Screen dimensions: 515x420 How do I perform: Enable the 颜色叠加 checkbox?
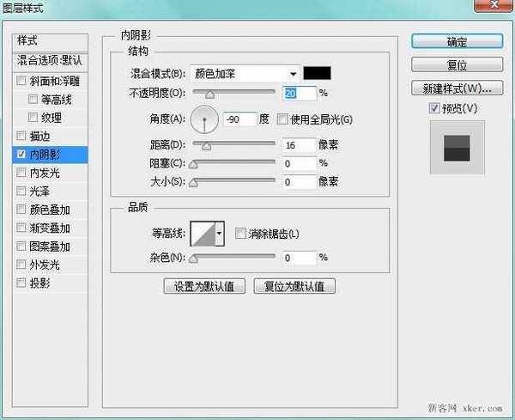tap(21, 210)
